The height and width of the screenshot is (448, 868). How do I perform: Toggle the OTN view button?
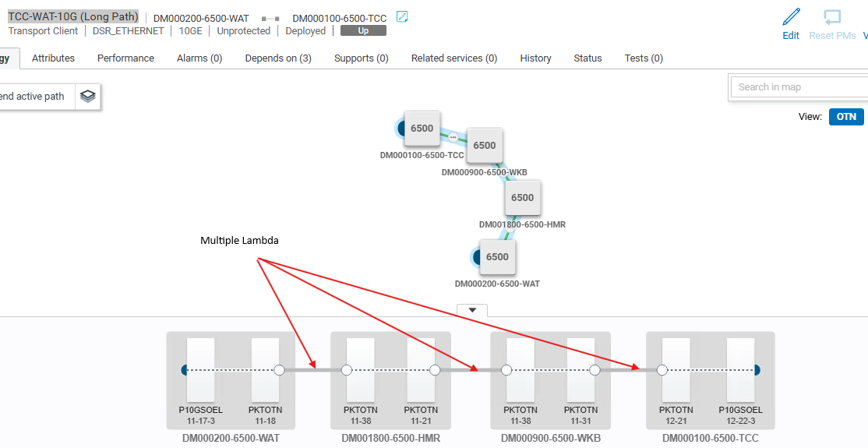point(845,117)
